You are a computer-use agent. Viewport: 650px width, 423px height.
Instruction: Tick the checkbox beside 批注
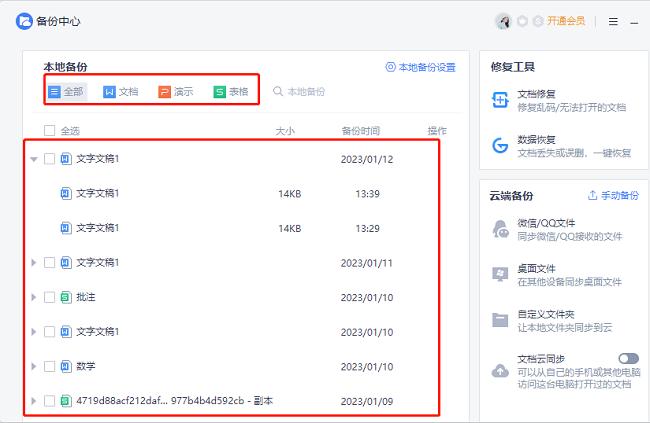(x=50, y=297)
